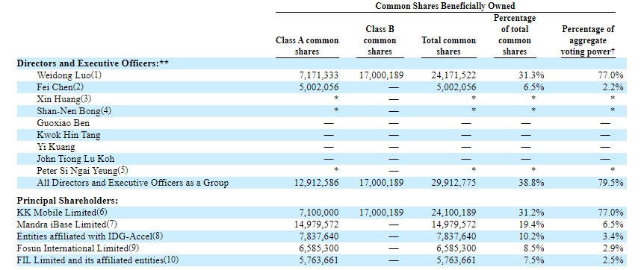Click FIL Limited and its affiliated entities(10)
This screenshot has height=270, width=644.
(x=98, y=260)
